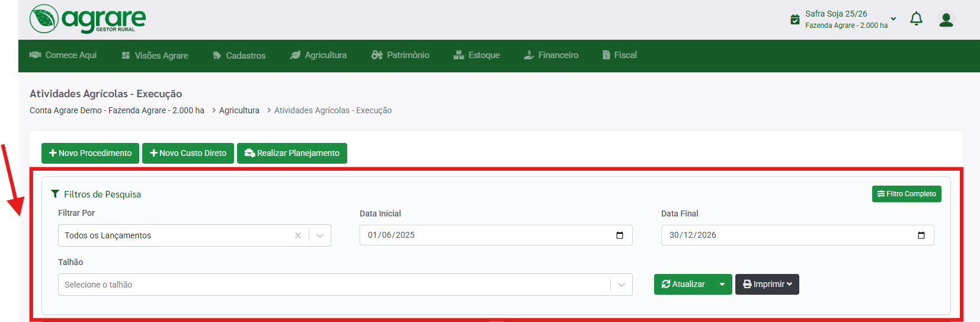Open the Financeiro menu
The width and height of the screenshot is (980, 322).
pyautogui.click(x=551, y=55)
